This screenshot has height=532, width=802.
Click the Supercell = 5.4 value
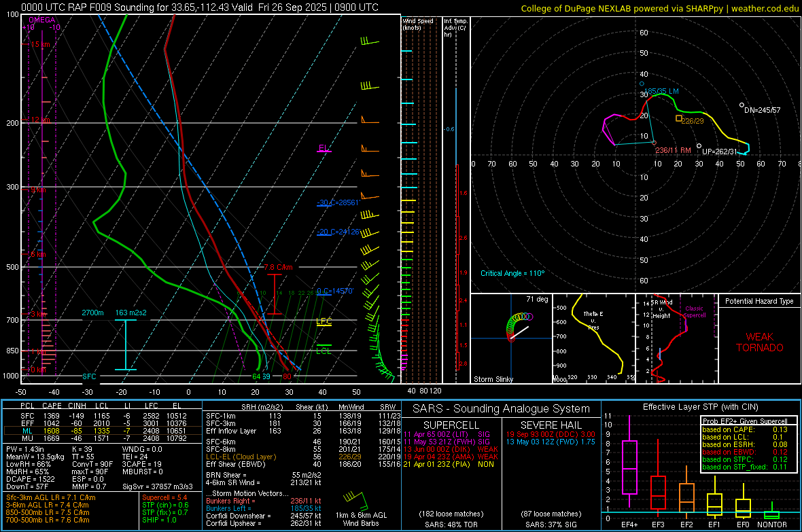164,497
